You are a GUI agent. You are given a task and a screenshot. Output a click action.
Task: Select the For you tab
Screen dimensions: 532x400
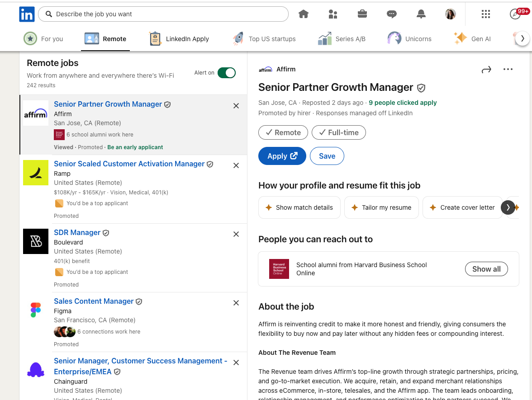(43, 39)
